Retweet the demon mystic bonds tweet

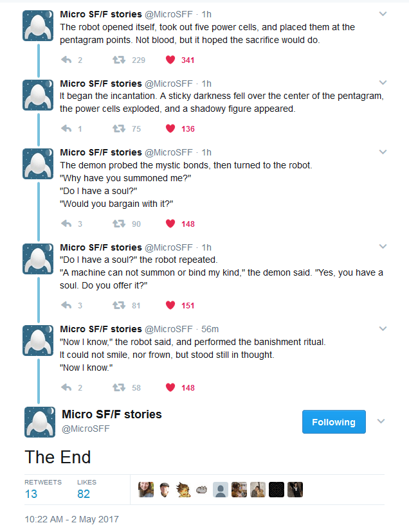tap(118, 224)
